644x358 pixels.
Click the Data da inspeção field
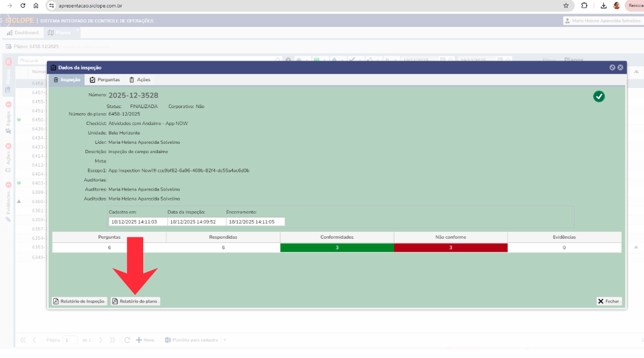click(x=194, y=221)
